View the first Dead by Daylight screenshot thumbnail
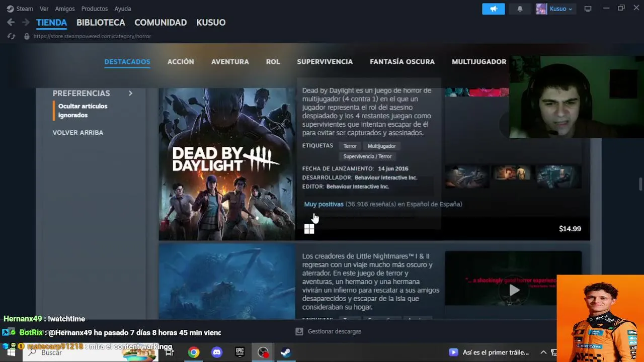 (x=466, y=176)
